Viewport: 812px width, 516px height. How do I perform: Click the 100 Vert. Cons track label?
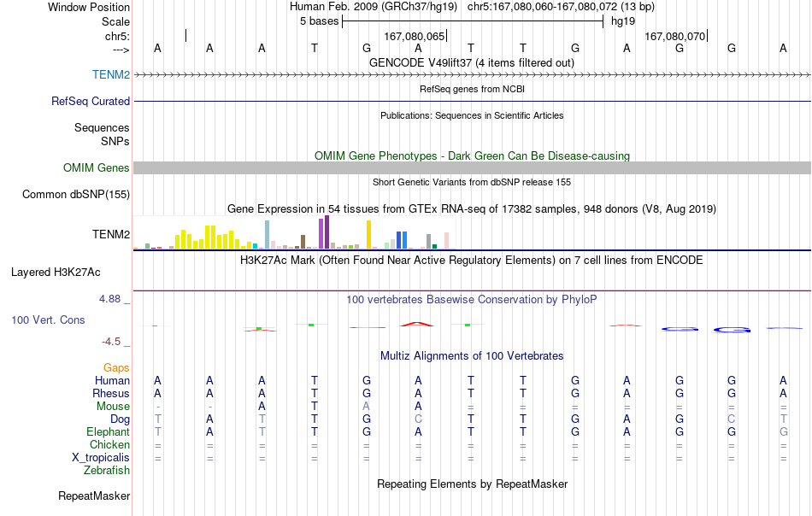(48, 320)
